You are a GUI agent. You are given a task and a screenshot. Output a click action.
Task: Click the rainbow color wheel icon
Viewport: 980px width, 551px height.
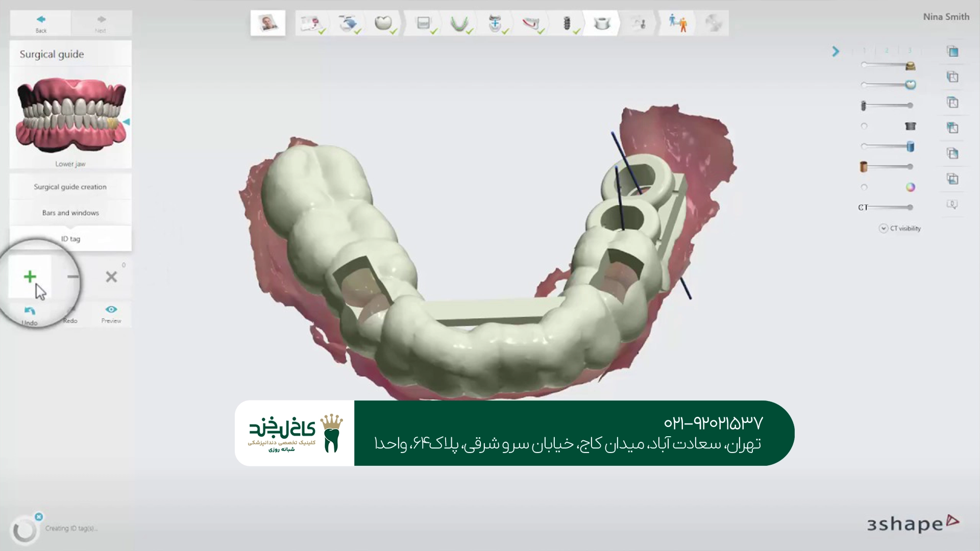pyautogui.click(x=910, y=187)
